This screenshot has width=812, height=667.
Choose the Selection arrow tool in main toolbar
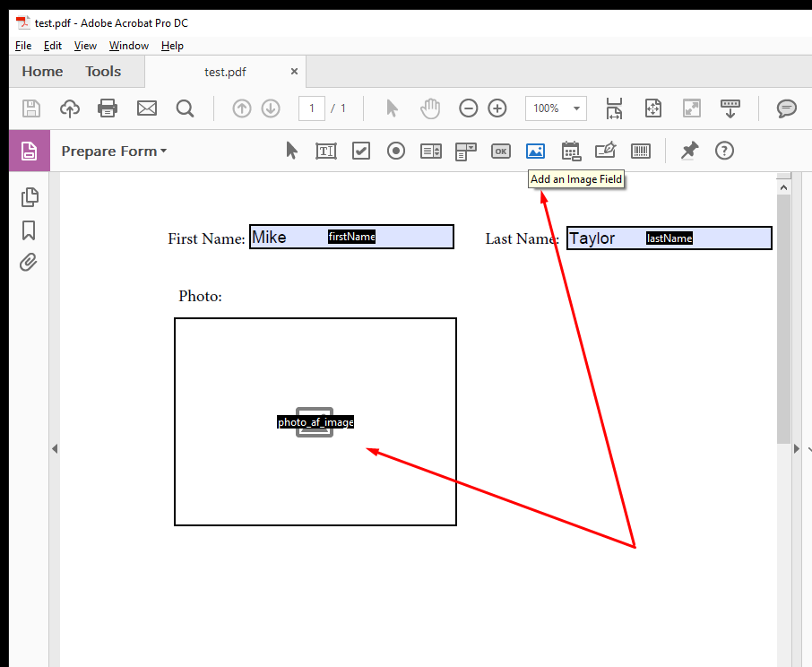tap(392, 108)
